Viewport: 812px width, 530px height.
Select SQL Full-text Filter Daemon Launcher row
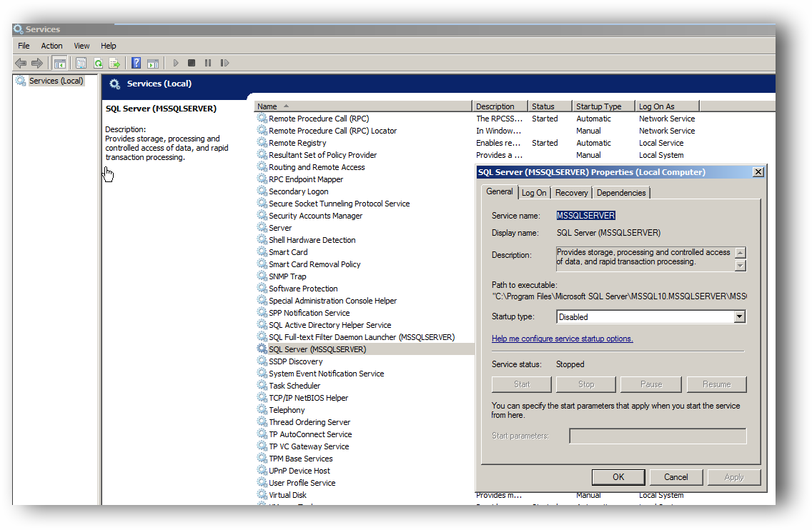pyautogui.click(x=362, y=336)
